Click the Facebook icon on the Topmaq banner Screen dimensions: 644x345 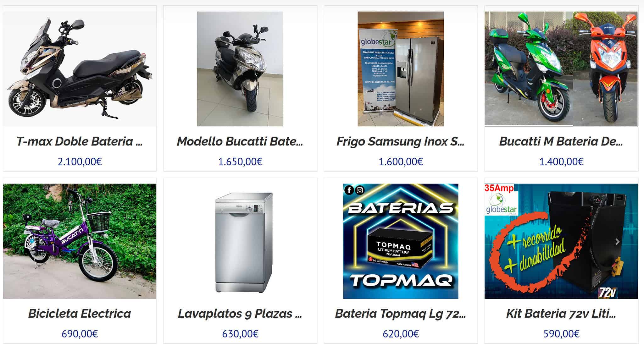click(x=349, y=190)
